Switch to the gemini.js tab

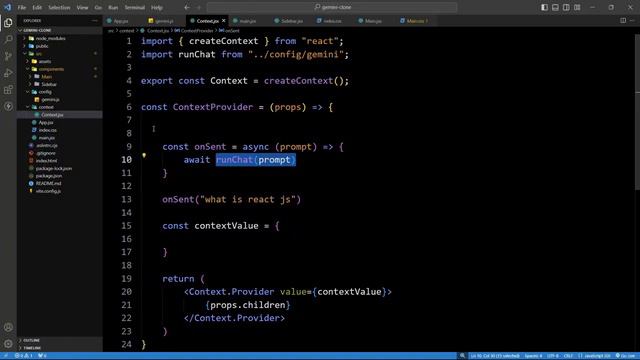164,21
